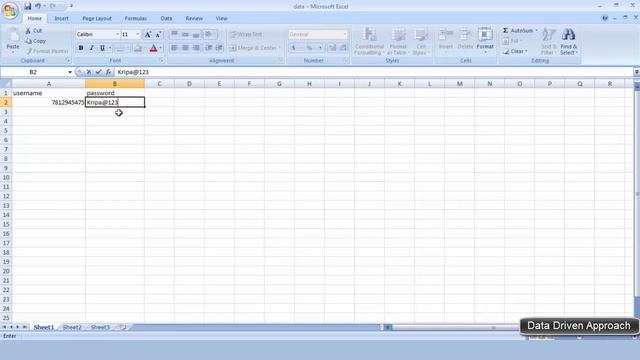The height and width of the screenshot is (360, 640).
Task: Click Format Painter
Action: (x=47, y=51)
